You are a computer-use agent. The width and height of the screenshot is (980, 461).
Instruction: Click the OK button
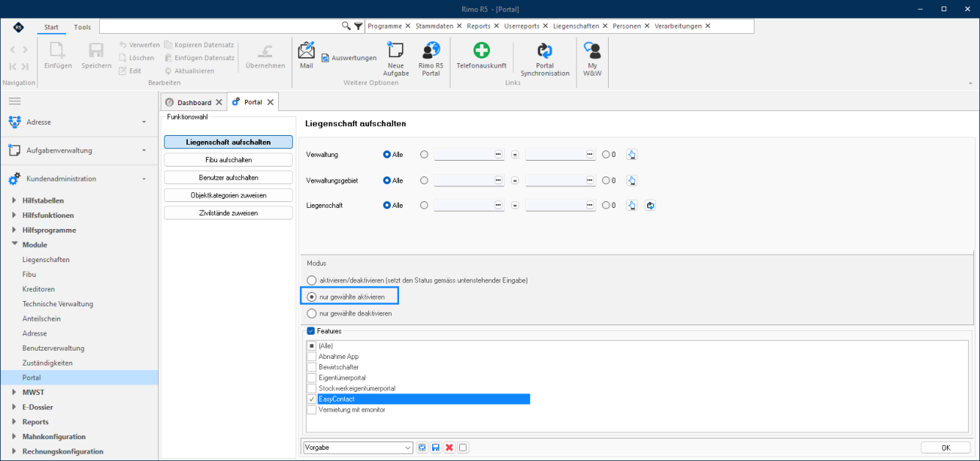click(x=945, y=447)
